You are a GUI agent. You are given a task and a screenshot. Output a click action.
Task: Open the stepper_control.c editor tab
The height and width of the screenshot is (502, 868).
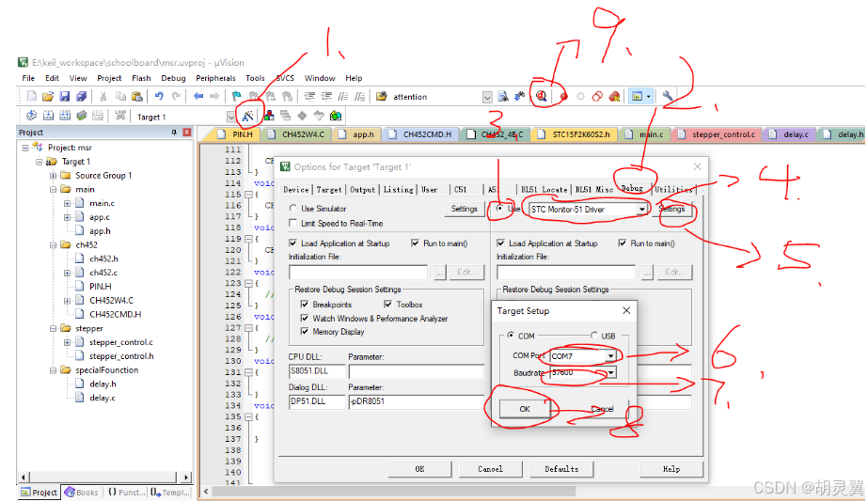coord(717,133)
